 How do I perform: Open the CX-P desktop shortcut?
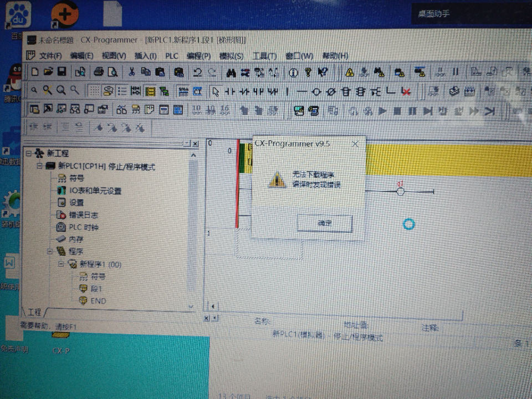click(x=61, y=342)
